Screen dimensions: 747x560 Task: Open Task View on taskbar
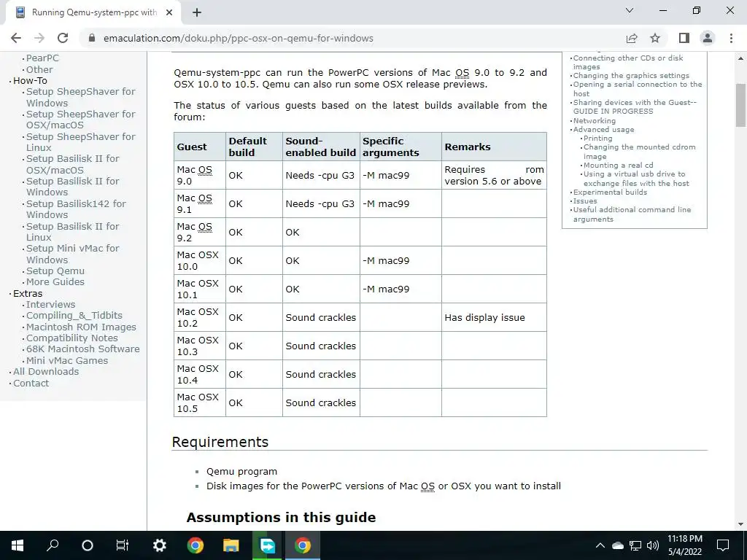click(x=123, y=545)
